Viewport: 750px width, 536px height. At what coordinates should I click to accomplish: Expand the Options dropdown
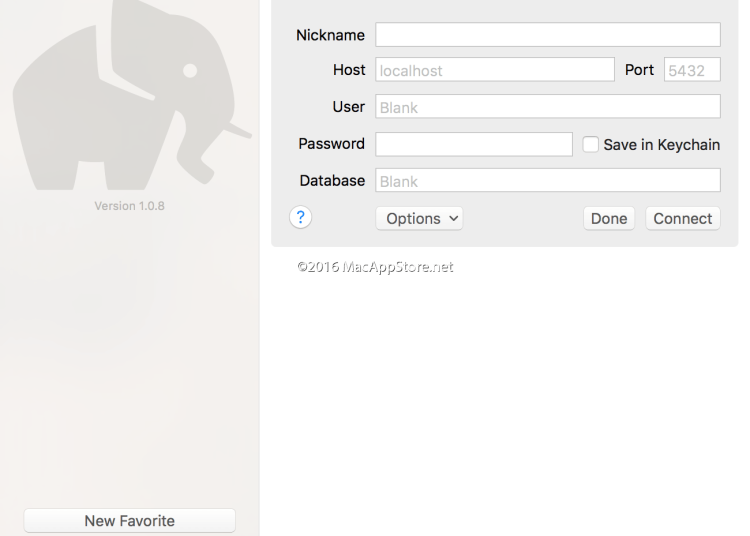[x=419, y=218]
